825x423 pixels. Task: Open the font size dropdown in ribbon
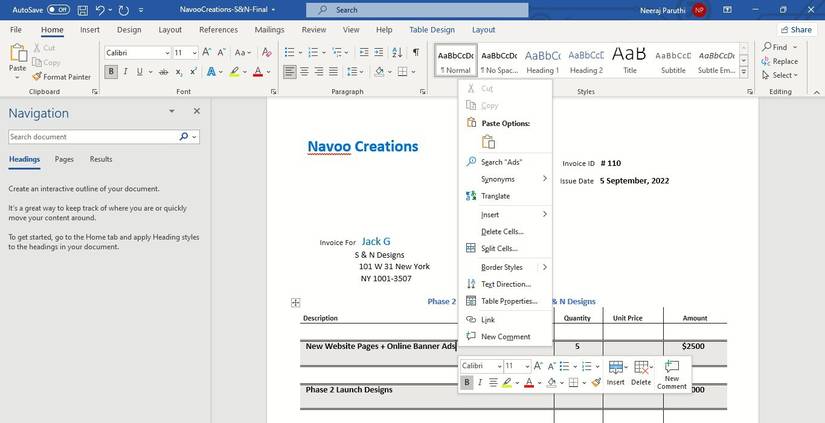[x=195, y=53]
